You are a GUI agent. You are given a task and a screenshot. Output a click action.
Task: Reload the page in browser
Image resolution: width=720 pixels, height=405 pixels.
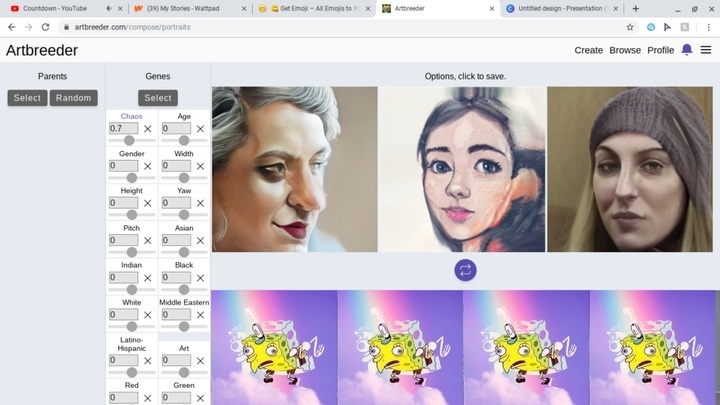click(x=45, y=27)
